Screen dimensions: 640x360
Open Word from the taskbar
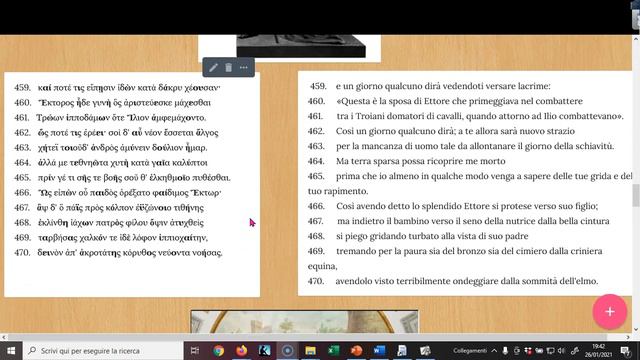coord(379,351)
